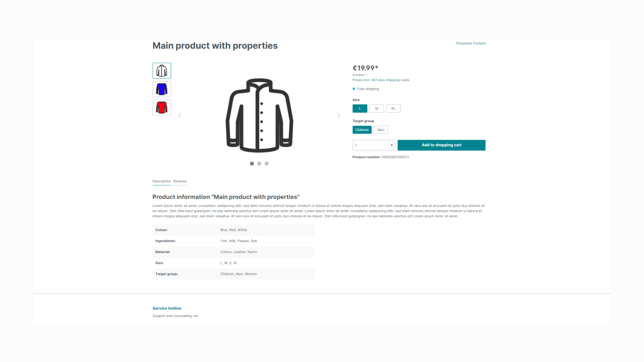Select Man target group
This screenshot has height=362, width=644.
381,130
